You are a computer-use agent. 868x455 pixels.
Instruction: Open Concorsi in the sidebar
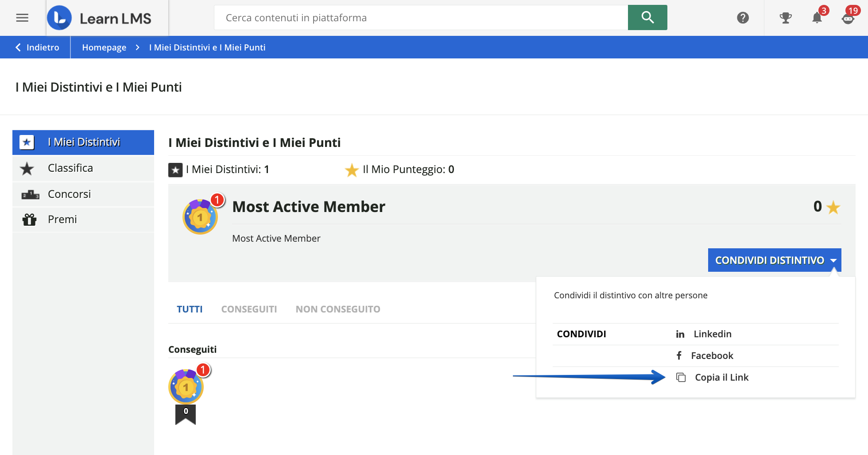pos(69,194)
